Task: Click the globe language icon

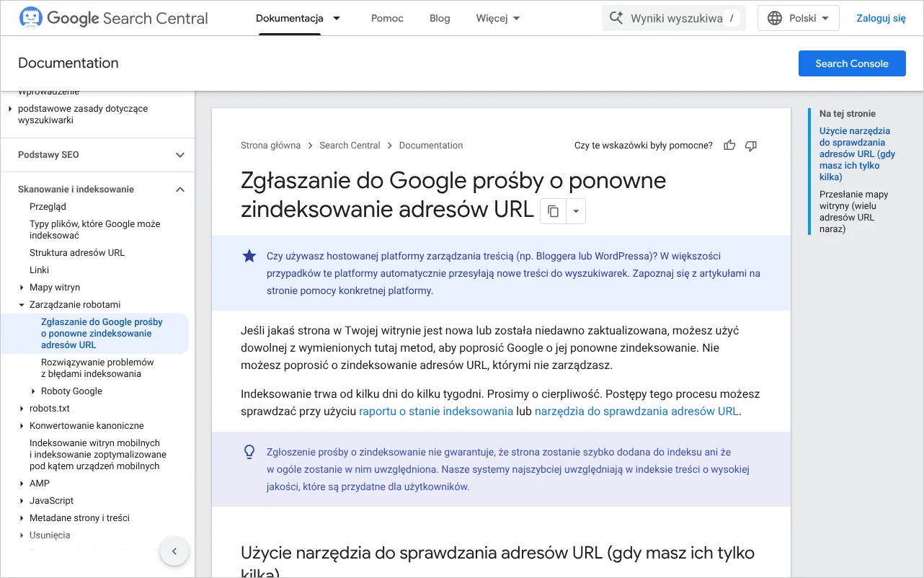Action: [x=775, y=18]
